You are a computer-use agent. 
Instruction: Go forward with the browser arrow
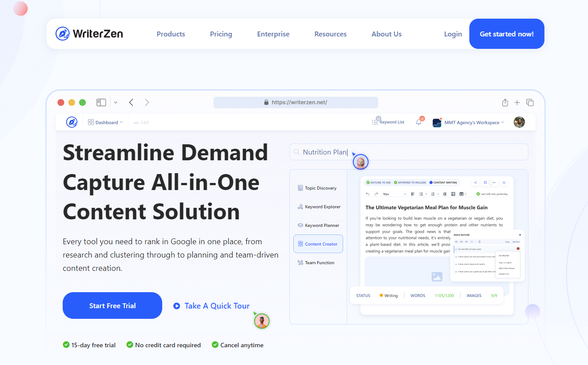coord(147,103)
